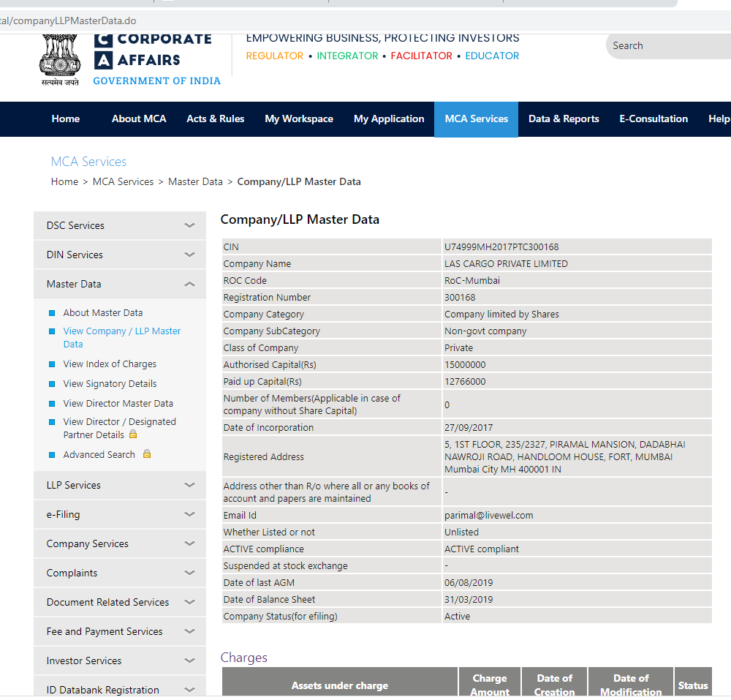Click the Search input field
This screenshot has height=700, width=731.
click(669, 45)
